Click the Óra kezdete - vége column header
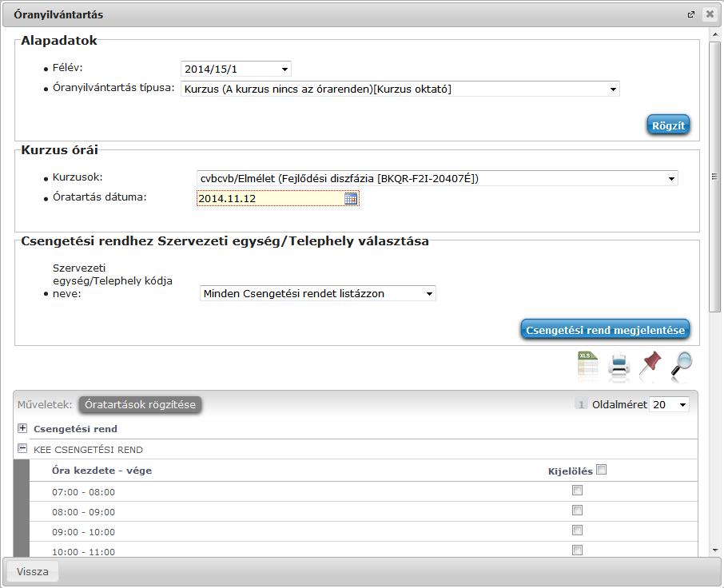Image resolution: width=724 pixels, height=588 pixels. coord(101,471)
